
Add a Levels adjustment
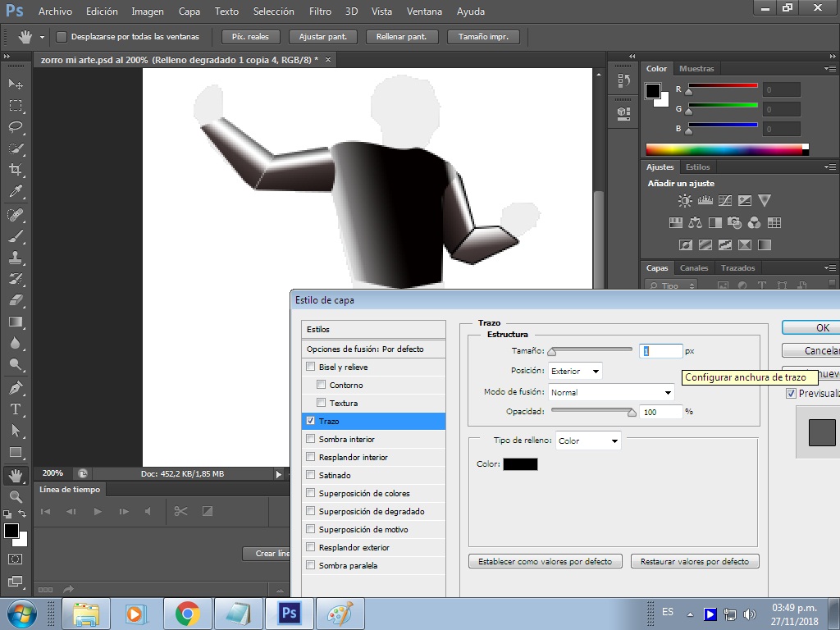(x=705, y=201)
